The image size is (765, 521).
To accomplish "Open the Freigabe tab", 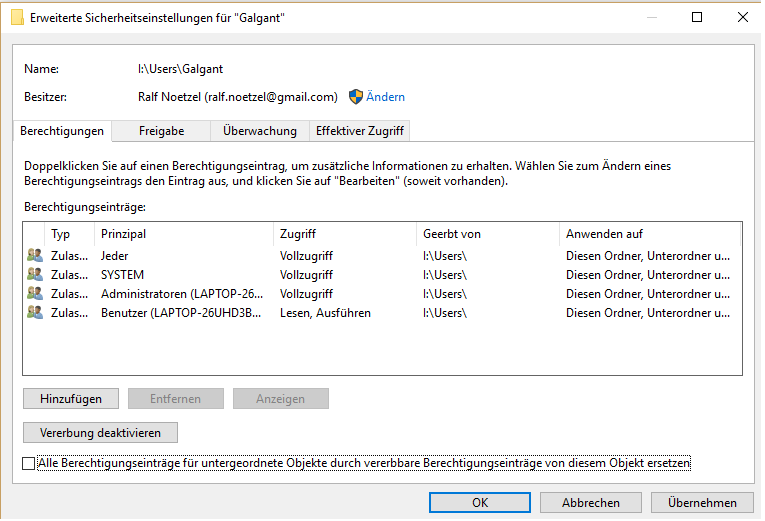I will (x=161, y=131).
